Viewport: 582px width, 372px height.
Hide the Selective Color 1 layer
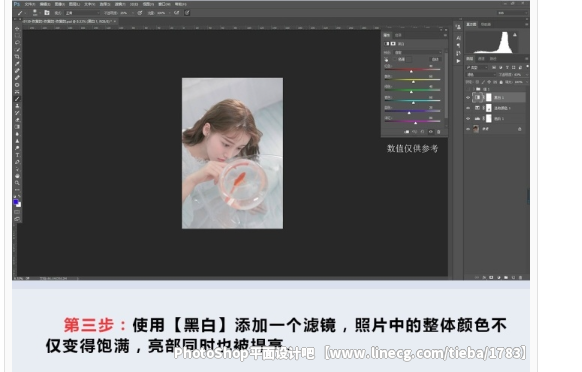point(468,108)
